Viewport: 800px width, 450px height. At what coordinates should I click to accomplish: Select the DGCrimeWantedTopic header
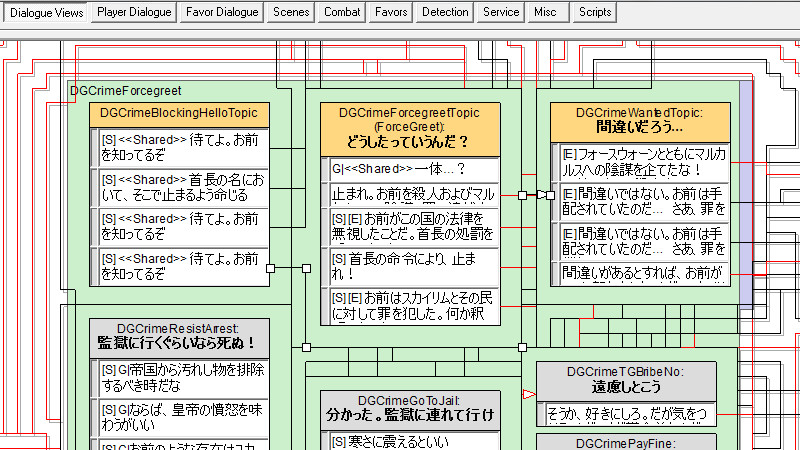click(640, 122)
